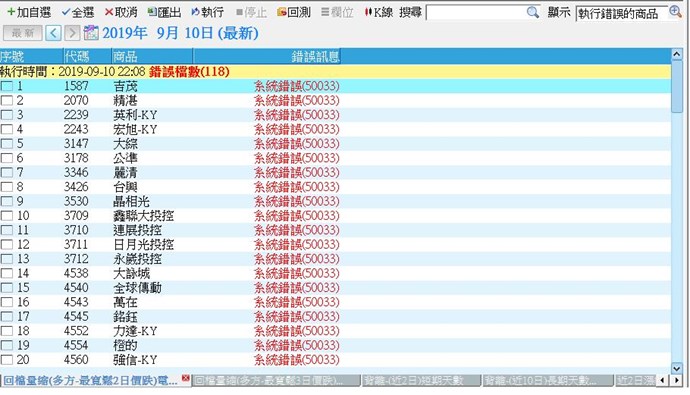
Task: Click the vertical scrollbar down arrow
Action: (677, 368)
